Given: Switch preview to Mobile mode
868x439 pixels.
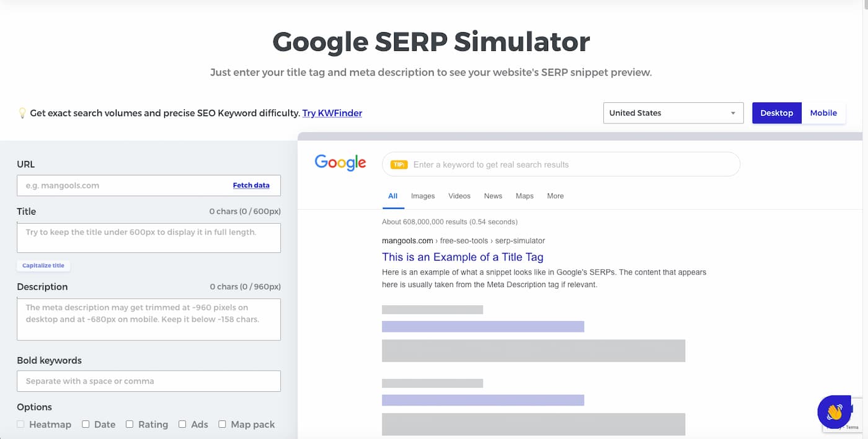Looking at the screenshot, I should point(823,113).
